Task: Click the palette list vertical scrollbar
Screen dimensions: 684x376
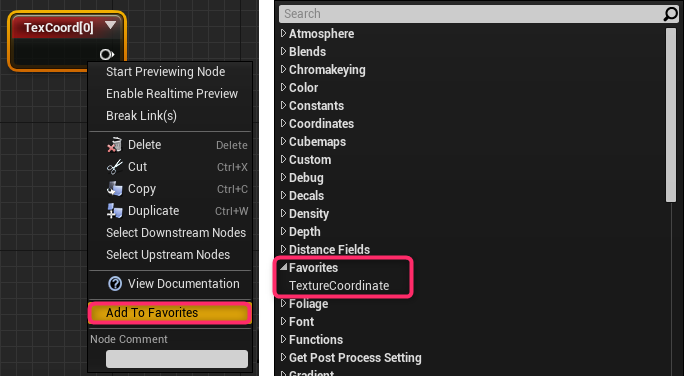Action: pyautogui.click(x=670, y=115)
